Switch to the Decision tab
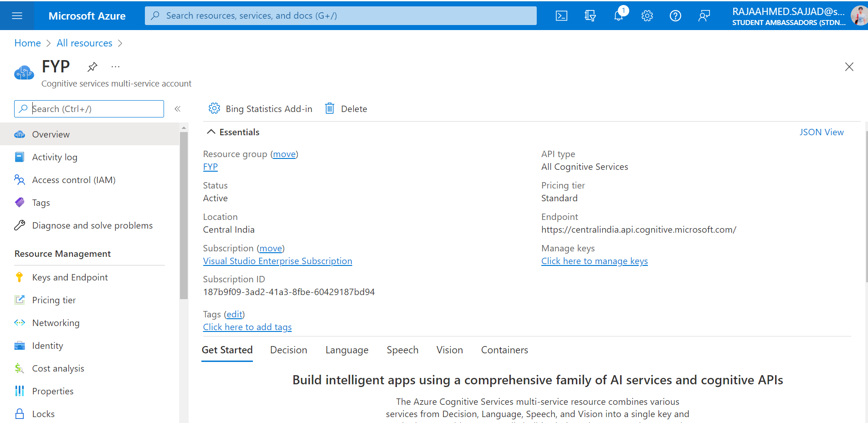This screenshot has height=423, width=868. [x=288, y=350]
